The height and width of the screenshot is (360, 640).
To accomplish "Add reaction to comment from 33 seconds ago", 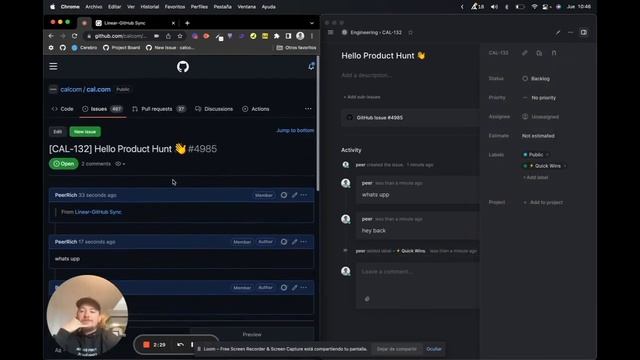I will pos(284,195).
